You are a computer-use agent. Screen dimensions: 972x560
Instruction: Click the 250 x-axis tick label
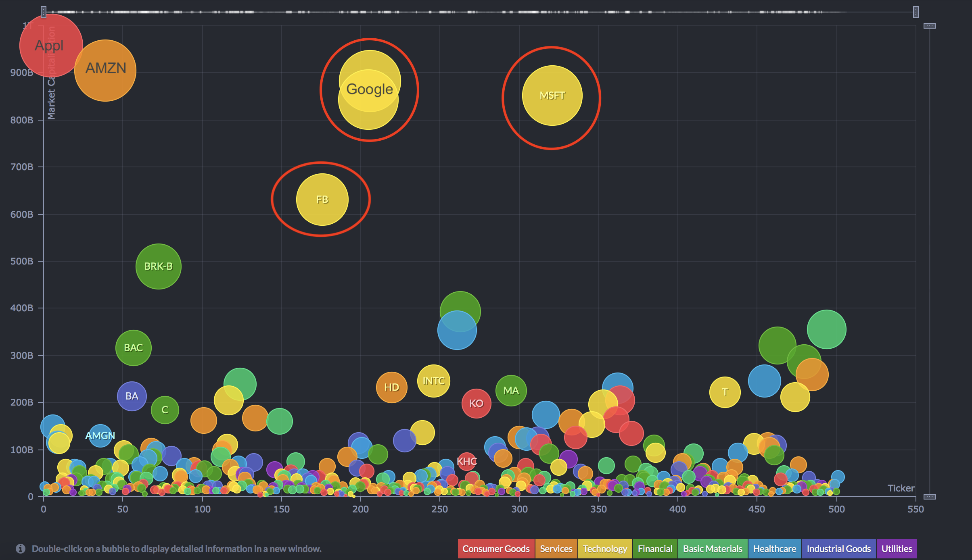(440, 509)
